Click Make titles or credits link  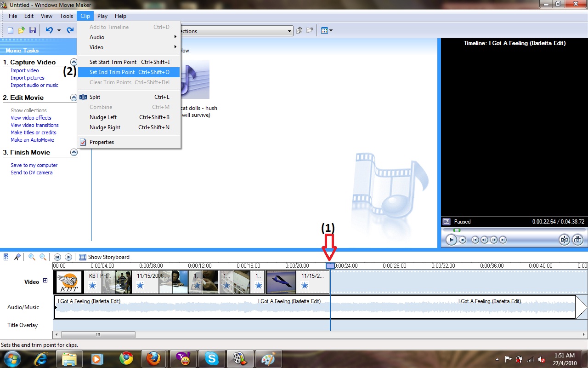(x=34, y=132)
